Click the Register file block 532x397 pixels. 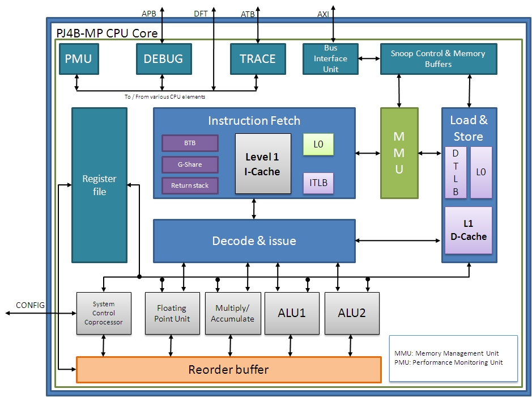click(x=99, y=185)
